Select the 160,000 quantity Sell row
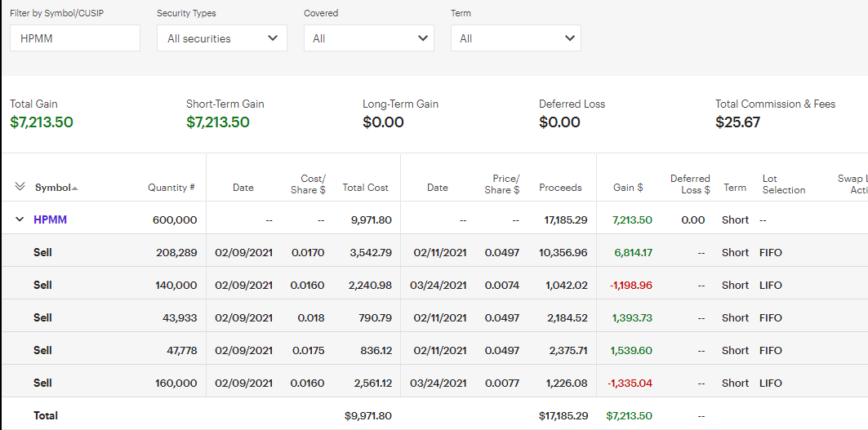Viewport: 868px width, 430px height. point(42,383)
